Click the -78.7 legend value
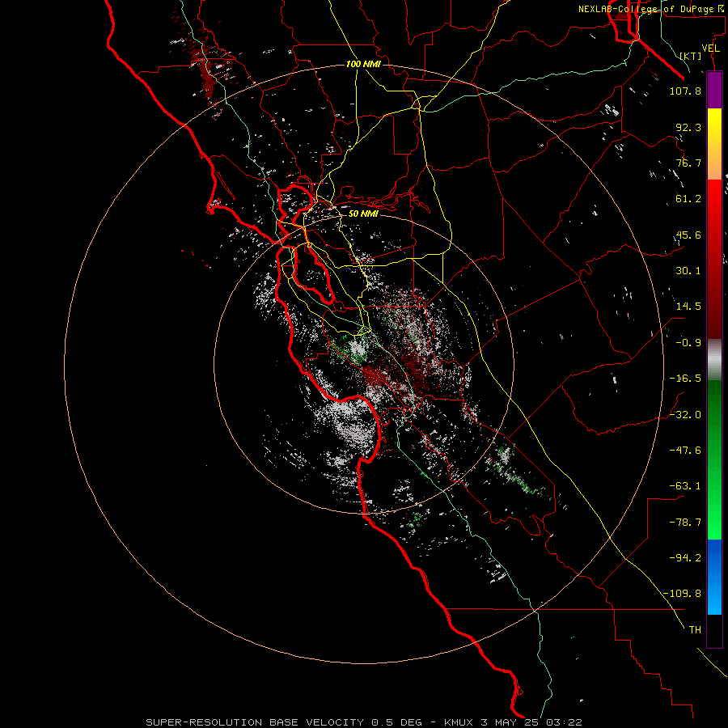 click(x=685, y=523)
